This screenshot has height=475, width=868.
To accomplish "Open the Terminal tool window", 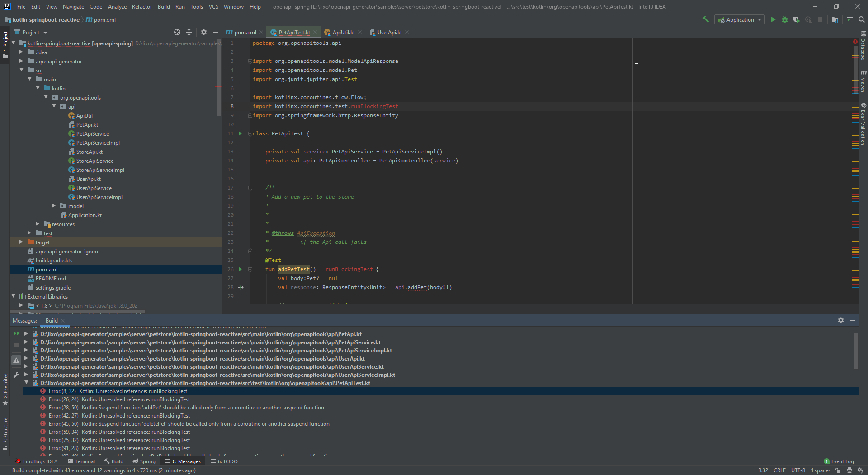I will coord(81,461).
